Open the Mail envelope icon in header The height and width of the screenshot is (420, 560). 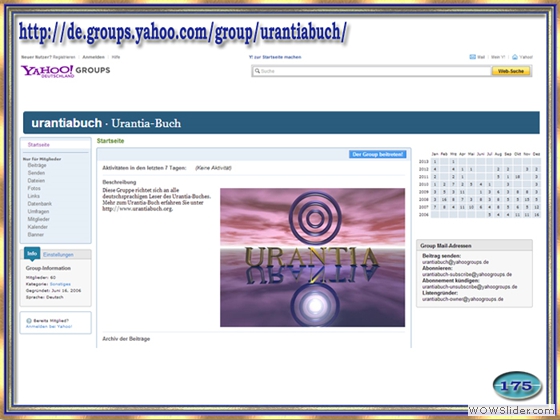pos(472,57)
